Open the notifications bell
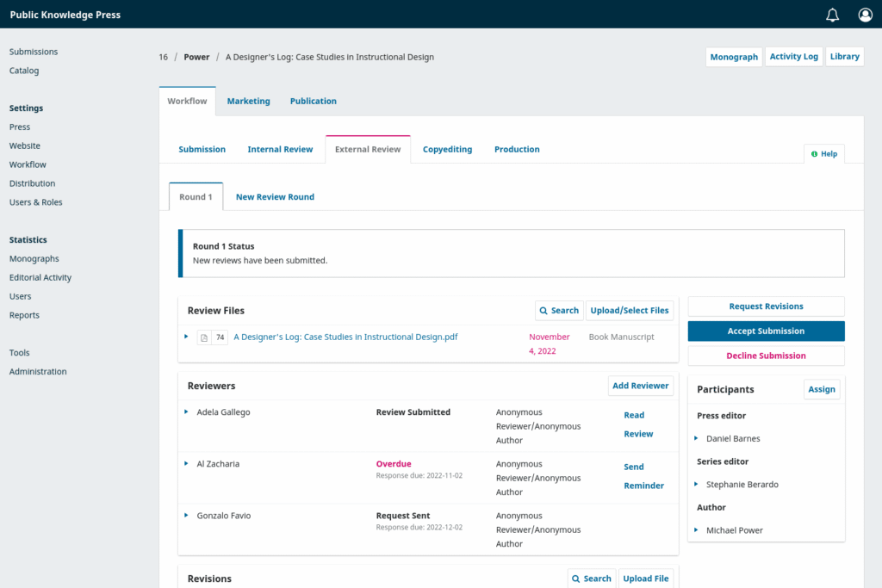Viewport: 882px width, 588px height. point(832,15)
